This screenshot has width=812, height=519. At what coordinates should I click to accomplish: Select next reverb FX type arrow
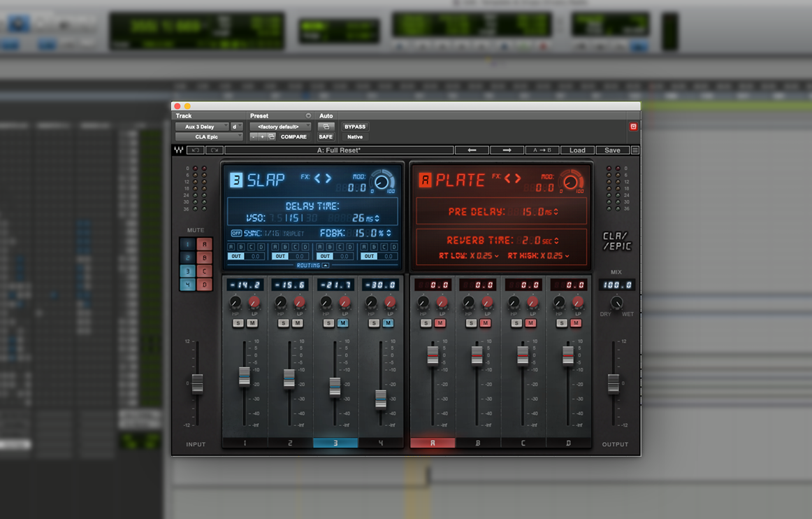[x=518, y=178]
